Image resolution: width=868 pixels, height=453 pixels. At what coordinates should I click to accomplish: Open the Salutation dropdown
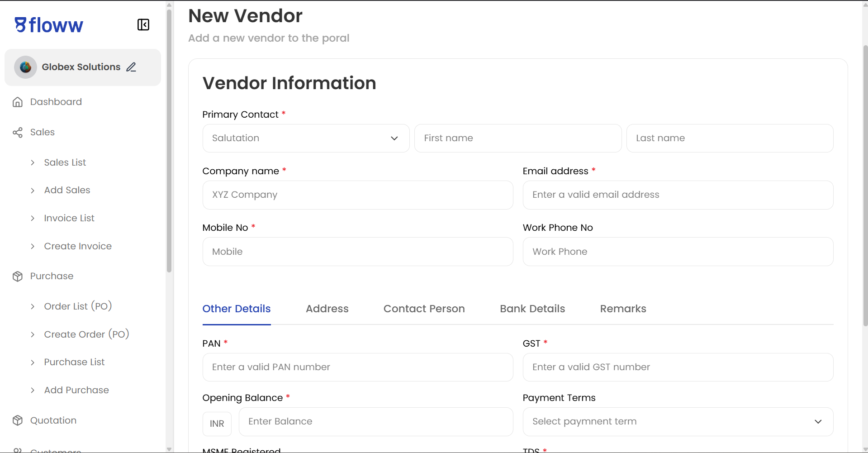[306, 138]
